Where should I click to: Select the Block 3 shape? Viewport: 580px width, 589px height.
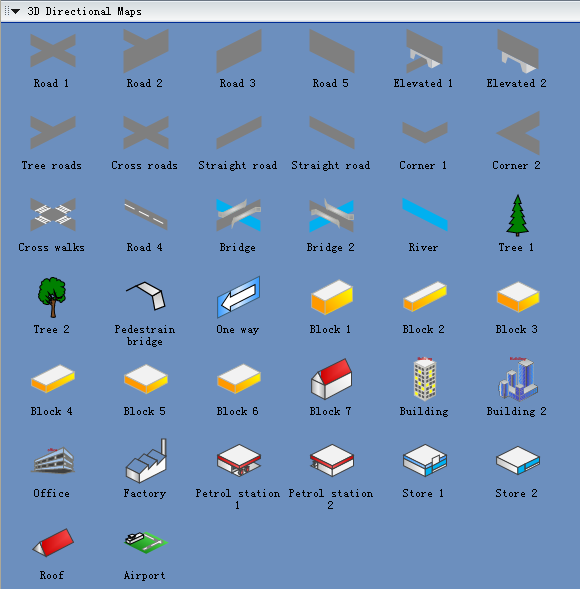(x=518, y=297)
